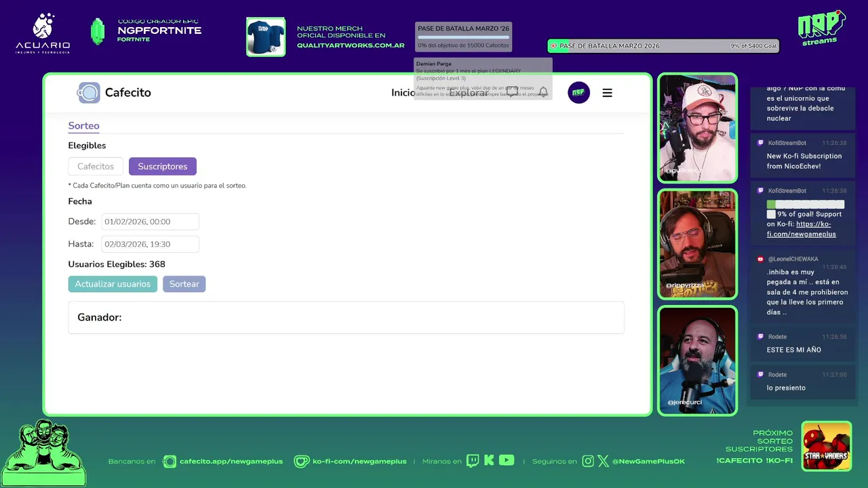Click the Actualizar usuarios button

[113, 284]
